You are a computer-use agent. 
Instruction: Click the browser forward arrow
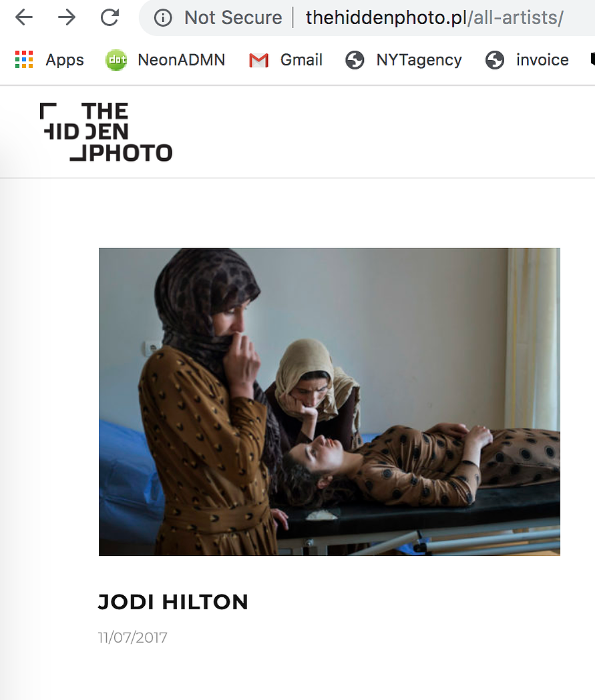click(x=67, y=18)
